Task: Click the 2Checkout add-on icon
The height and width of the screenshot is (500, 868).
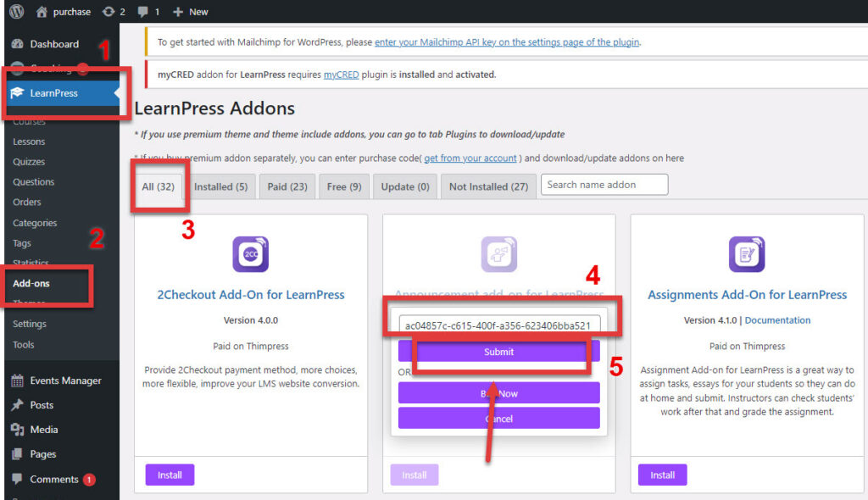Action: coord(250,254)
